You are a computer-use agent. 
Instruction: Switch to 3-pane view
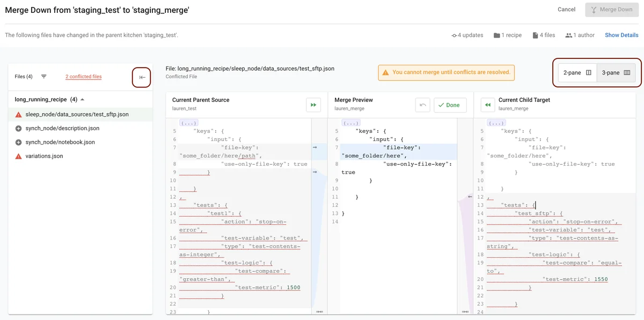pos(616,72)
